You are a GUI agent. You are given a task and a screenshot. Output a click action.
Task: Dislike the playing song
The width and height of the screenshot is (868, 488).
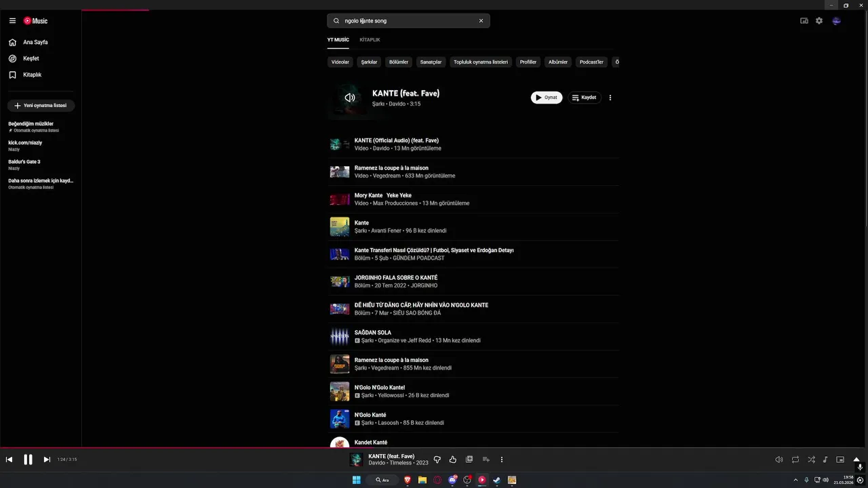point(437,460)
